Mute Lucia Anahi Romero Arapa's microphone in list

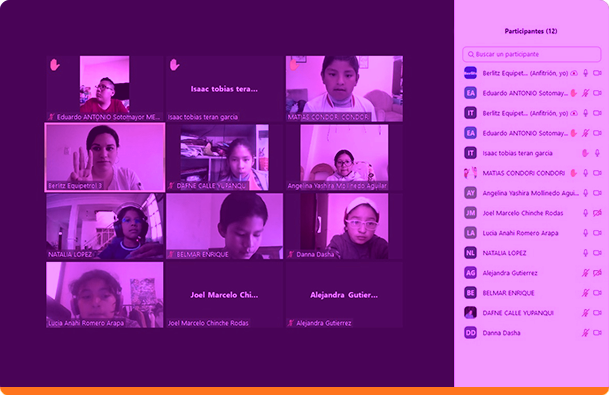pyautogui.click(x=585, y=233)
